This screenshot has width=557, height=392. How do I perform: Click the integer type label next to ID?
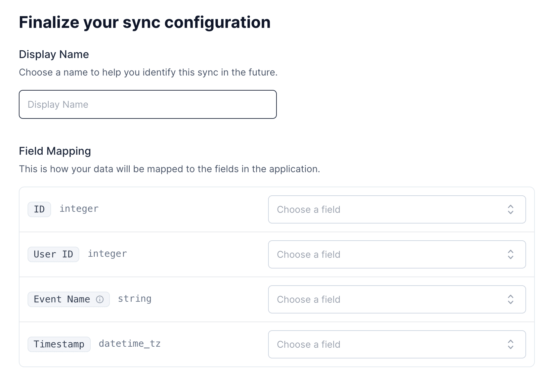(79, 208)
